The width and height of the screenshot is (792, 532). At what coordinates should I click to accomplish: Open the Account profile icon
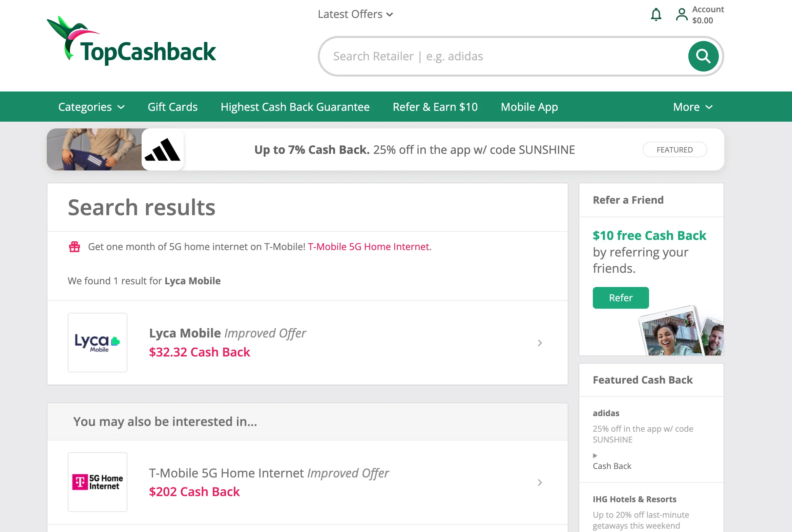(x=682, y=15)
